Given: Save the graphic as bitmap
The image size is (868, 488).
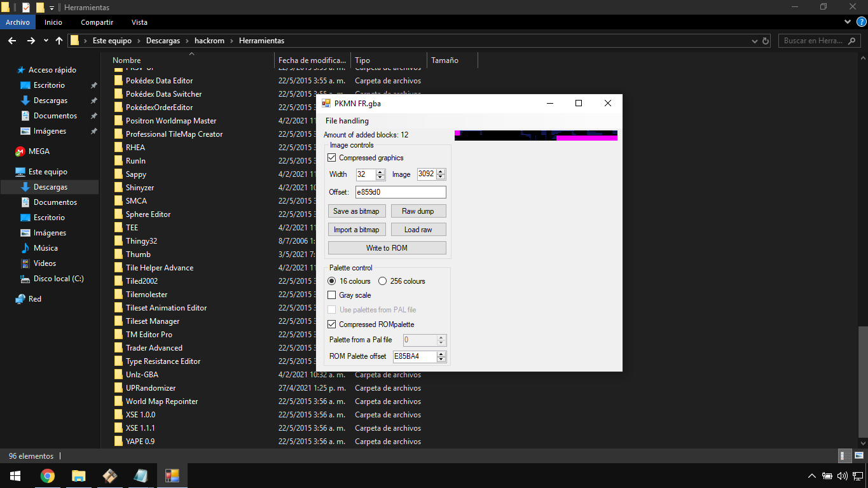Looking at the screenshot, I should click(357, 211).
